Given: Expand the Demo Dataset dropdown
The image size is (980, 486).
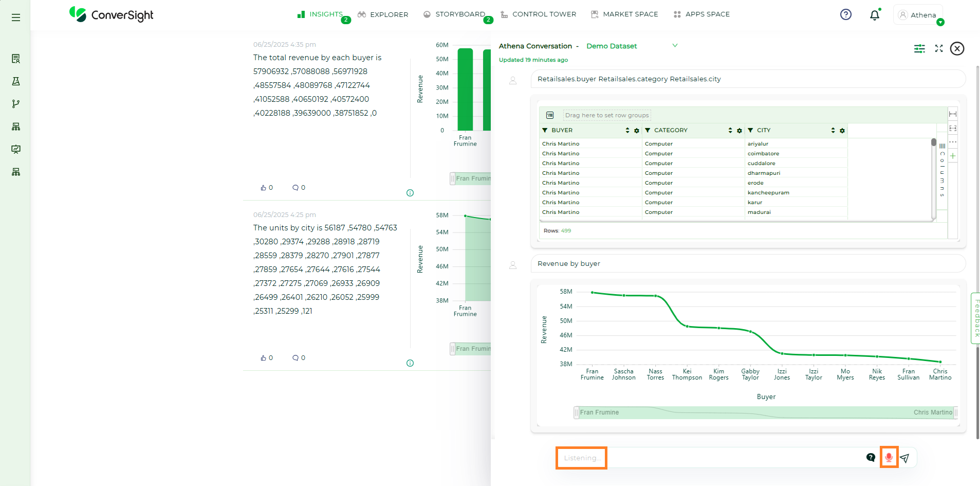Looking at the screenshot, I should tap(675, 46).
